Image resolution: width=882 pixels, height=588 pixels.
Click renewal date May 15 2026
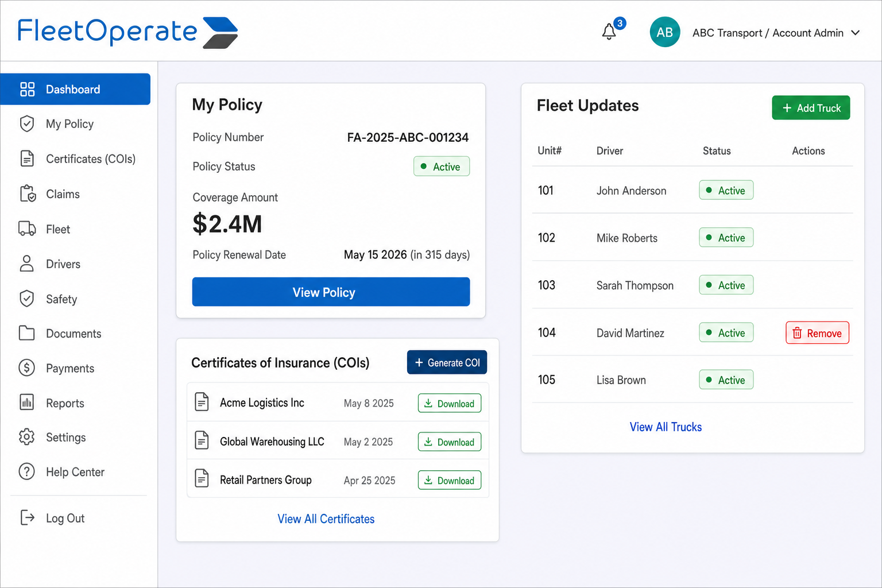click(376, 254)
